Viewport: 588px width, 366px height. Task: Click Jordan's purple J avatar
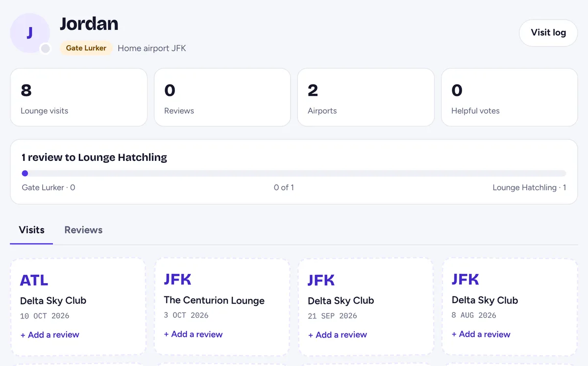[30, 33]
